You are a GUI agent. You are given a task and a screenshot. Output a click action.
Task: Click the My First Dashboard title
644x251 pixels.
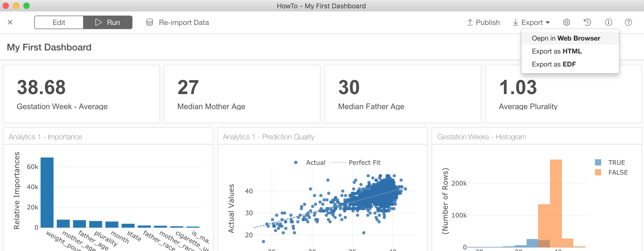[49, 47]
